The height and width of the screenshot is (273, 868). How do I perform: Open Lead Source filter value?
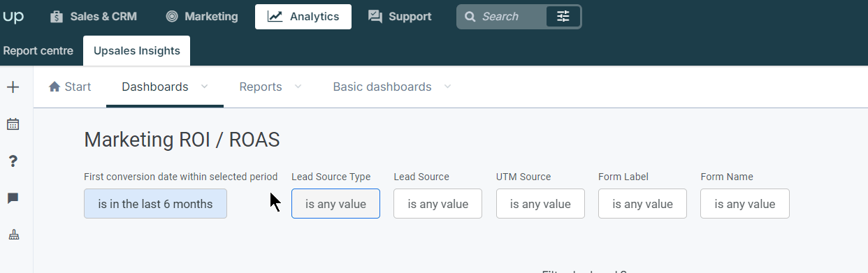(x=437, y=204)
